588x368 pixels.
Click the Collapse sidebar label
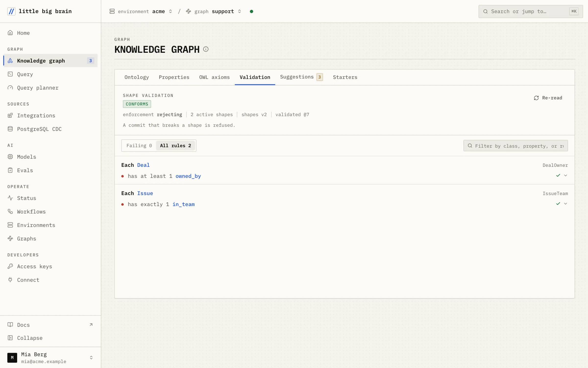(30, 338)
